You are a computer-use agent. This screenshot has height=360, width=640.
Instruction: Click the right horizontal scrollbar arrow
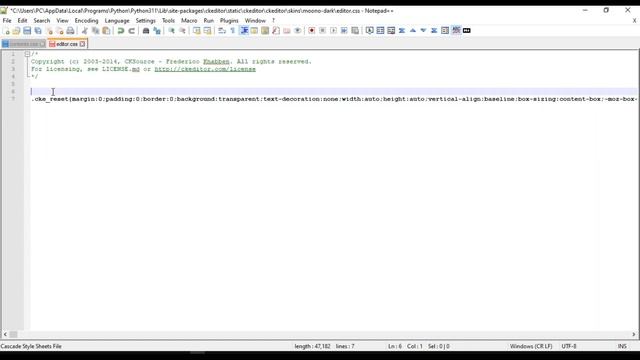pyautogui.click(x=634, y=334)
